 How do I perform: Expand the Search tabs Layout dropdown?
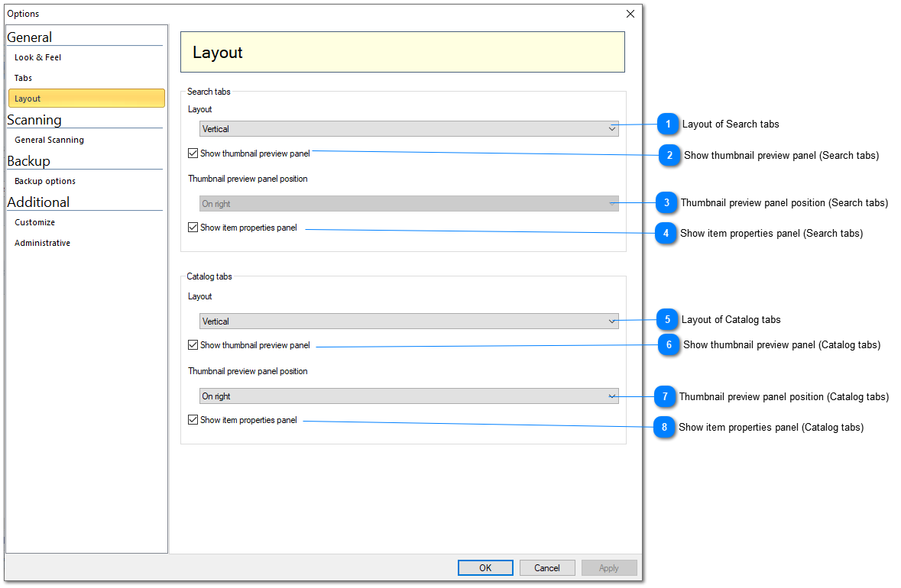click(x=408, y=129)
